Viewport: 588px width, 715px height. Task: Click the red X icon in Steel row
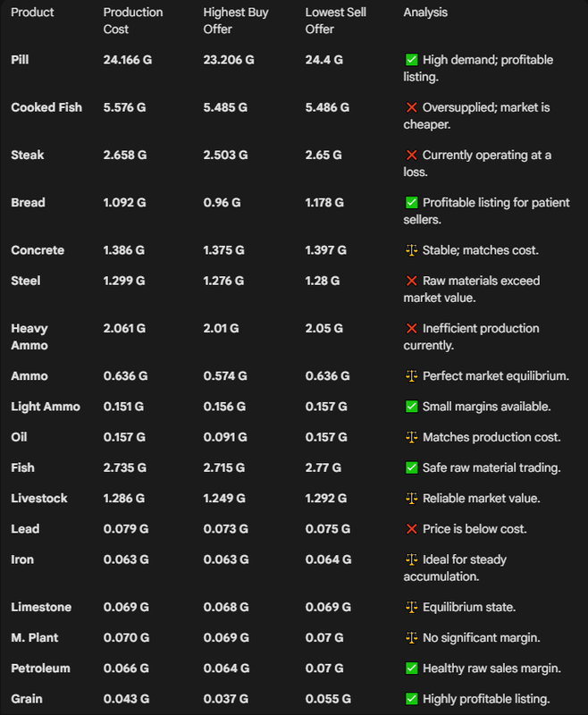coord(411,281)
